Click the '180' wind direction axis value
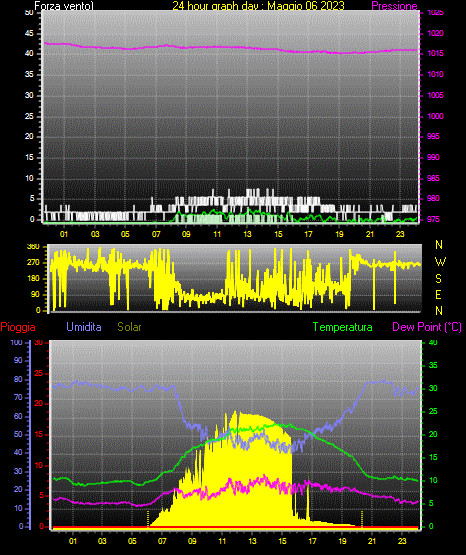The width and height of the screenshot is (466, 555). coord(33,279)
